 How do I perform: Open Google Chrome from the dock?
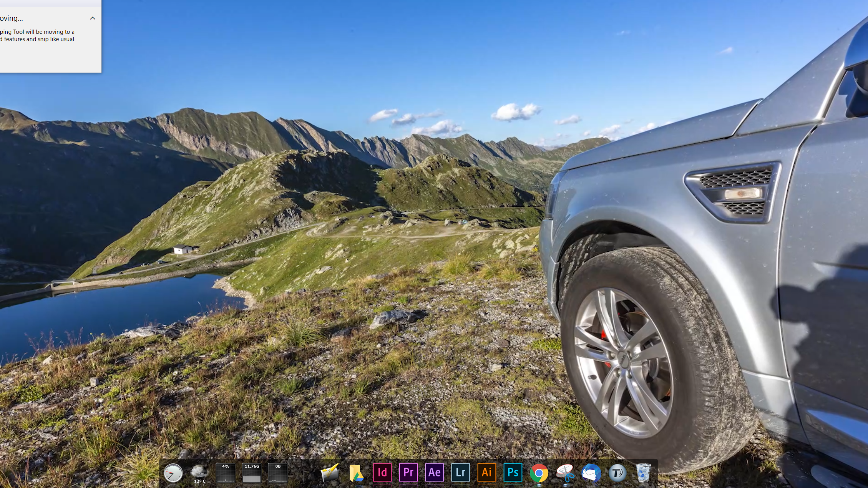click(x=539, y=473)
